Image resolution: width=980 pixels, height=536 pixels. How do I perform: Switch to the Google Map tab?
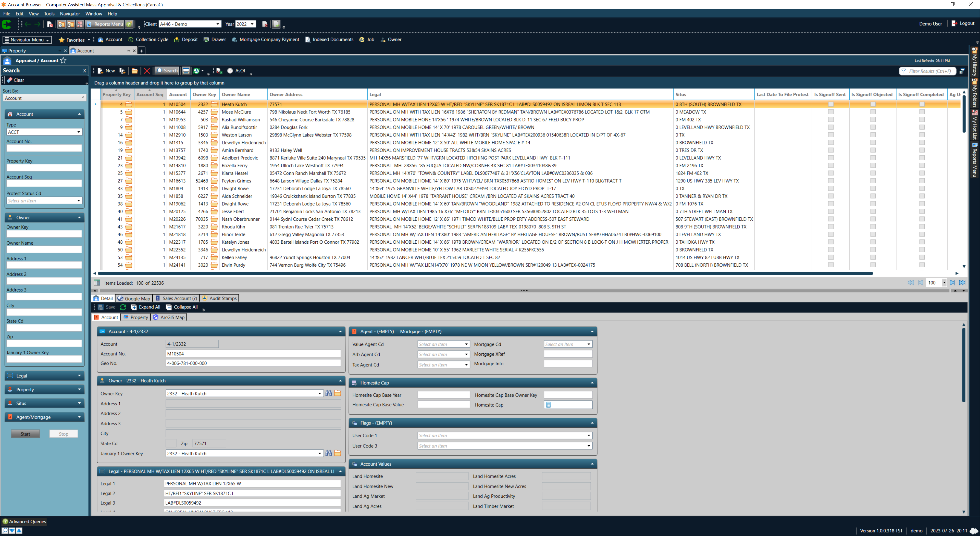click(134, 298)
